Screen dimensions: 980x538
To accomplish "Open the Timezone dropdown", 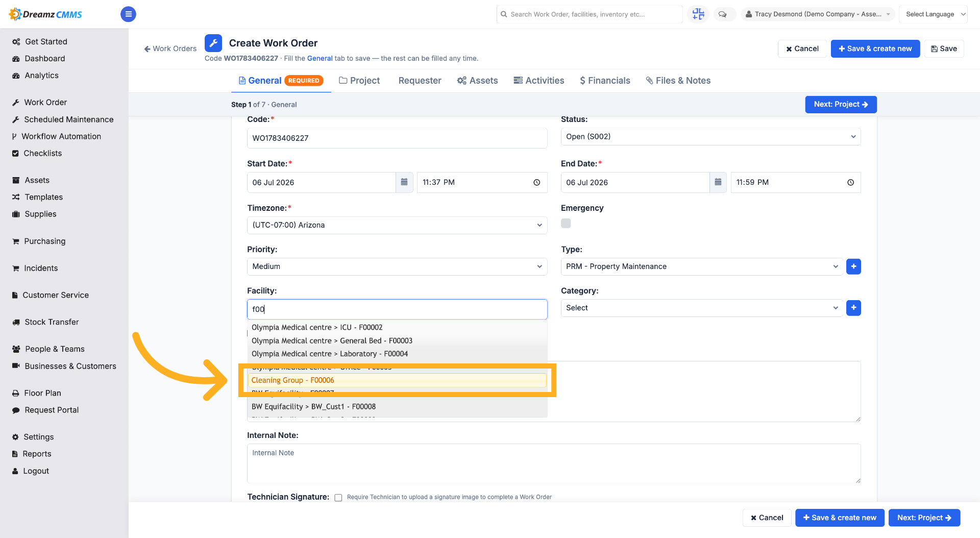I will pyautogui.click(x=397, y=225).
